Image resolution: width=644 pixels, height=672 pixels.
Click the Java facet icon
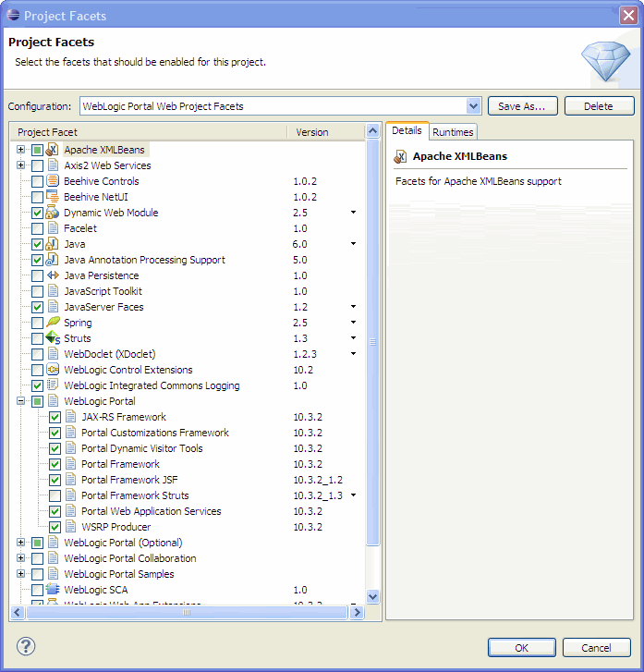coord(52,244)
